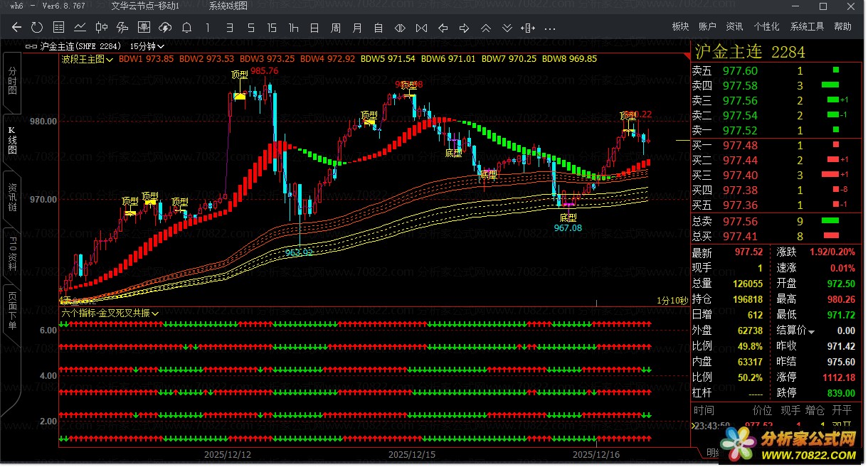Click the 卖一 price 977.52
The width and height of the screenshot is (868, 467).
coord(740,130)
